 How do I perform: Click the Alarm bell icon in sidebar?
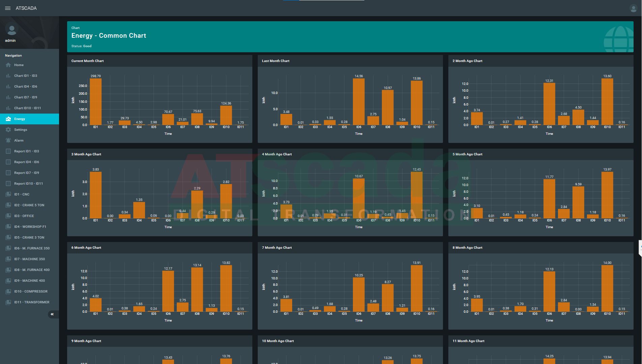pos(8,141)
